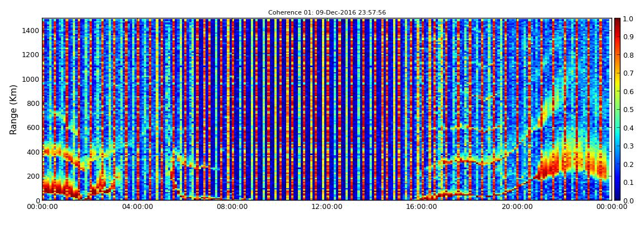The image size is (644, 228).
Task: Click the colorbar 0.1 label
Action: tap(628, 182)
